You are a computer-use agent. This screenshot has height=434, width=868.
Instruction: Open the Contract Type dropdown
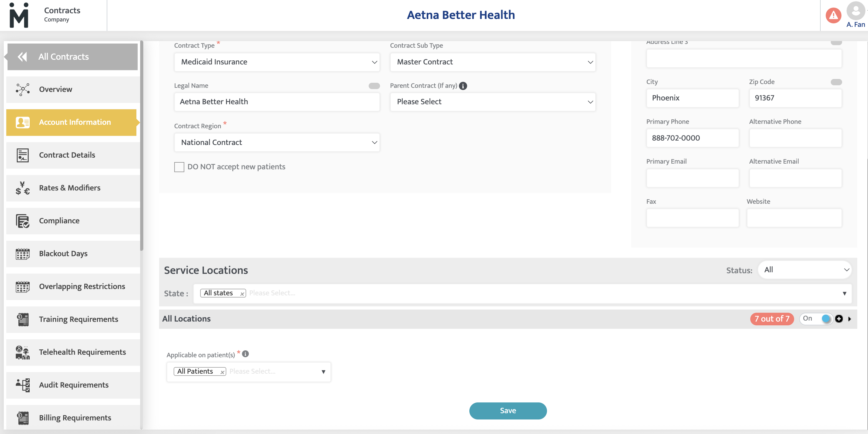(276, 62)
